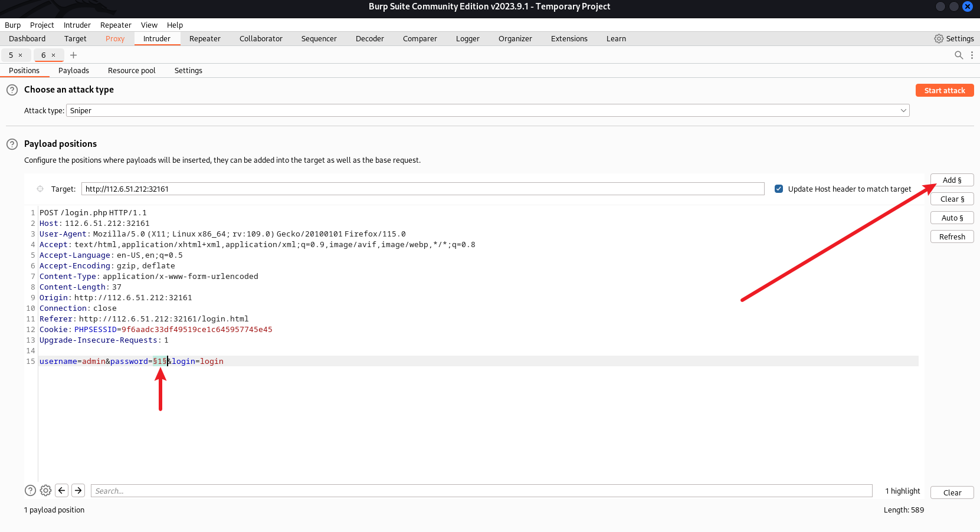Open the Resource pool sub-tab
The image size is (980, 532).
(x=132, y=70)
